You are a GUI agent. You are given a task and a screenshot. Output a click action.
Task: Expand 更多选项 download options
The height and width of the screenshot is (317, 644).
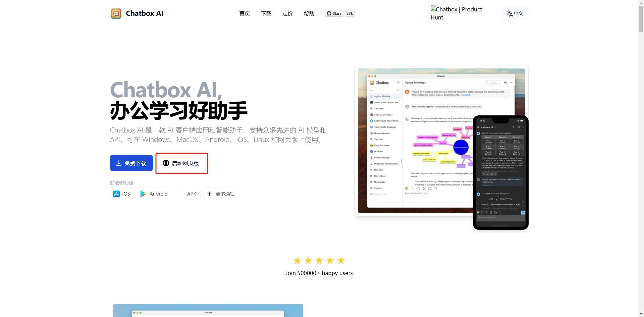click(x=221, y=194)
